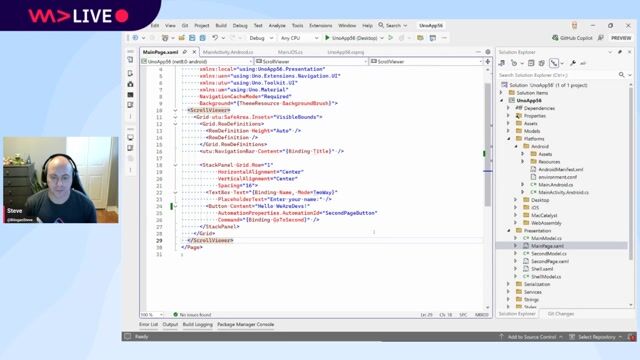640x360 pixels.
Task: Open Properties wrench icon in Solution Explorer
Action: coord(573,63)
